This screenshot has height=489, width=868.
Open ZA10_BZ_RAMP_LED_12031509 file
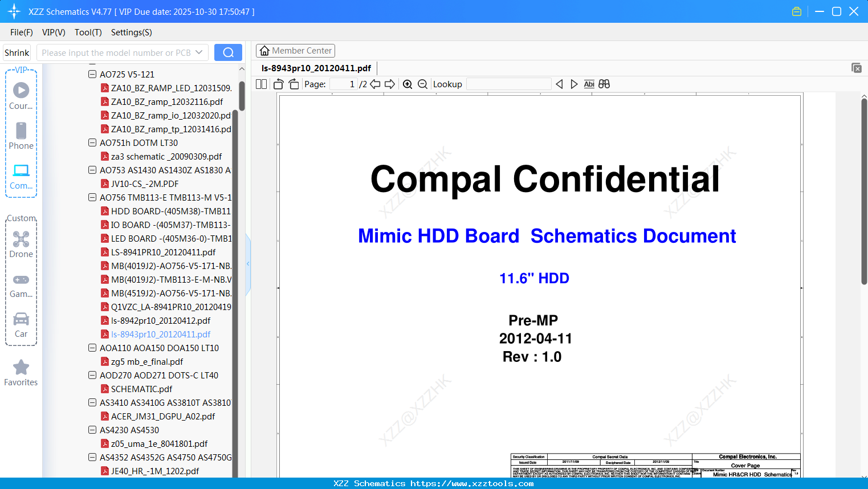click(166, 88)
